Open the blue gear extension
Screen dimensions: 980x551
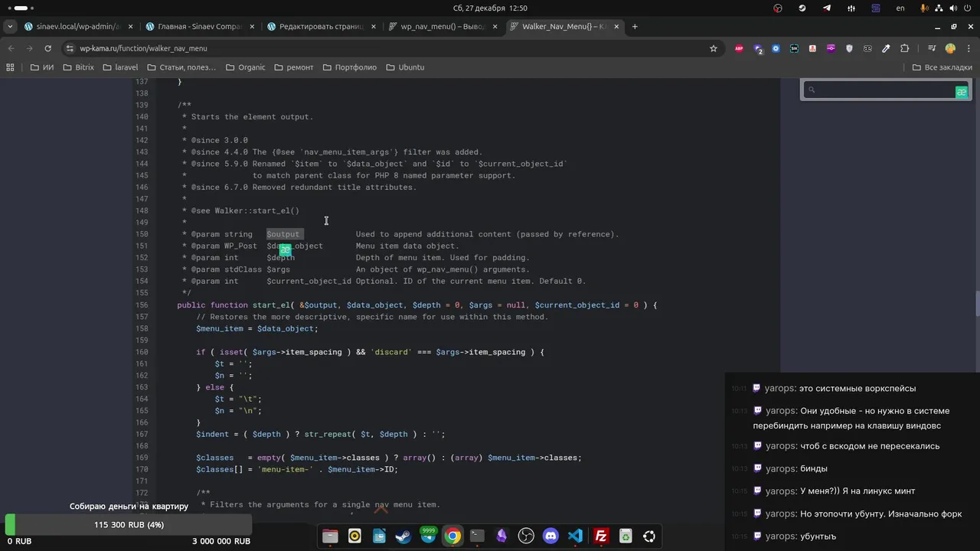(776, 48)
